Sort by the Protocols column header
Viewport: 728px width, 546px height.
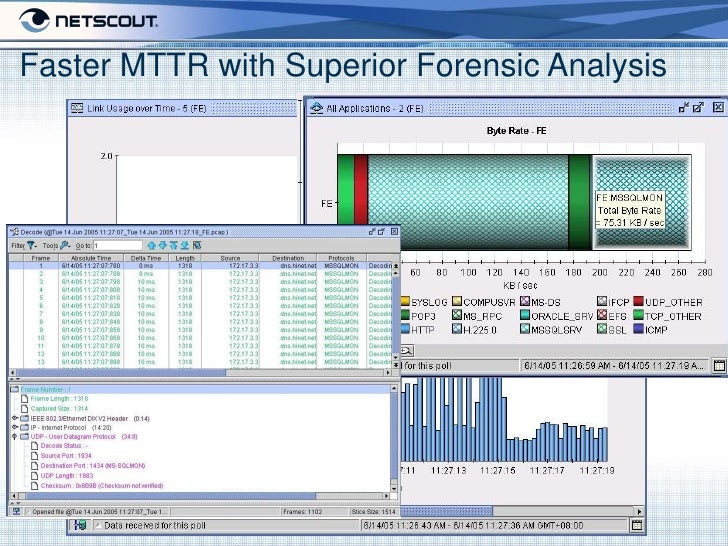click(x=341, y=258)
